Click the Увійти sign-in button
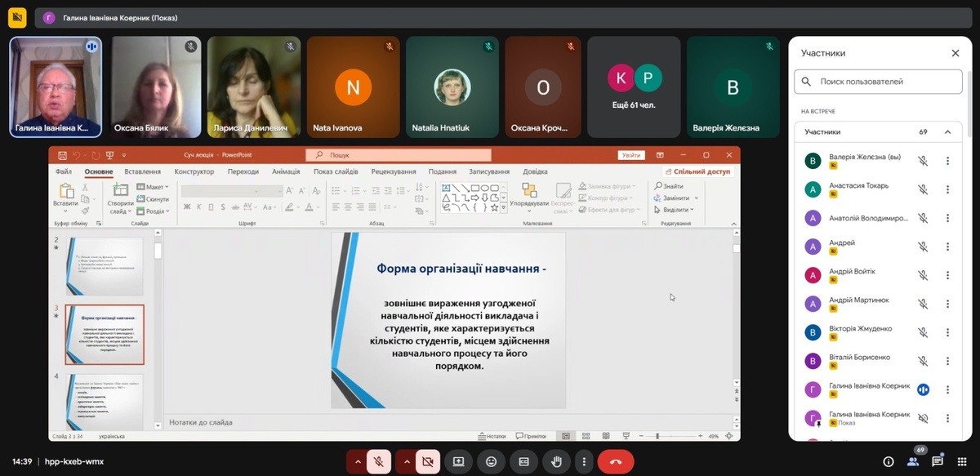The height and width of the screenshot is (476, 980). [631, 155]
